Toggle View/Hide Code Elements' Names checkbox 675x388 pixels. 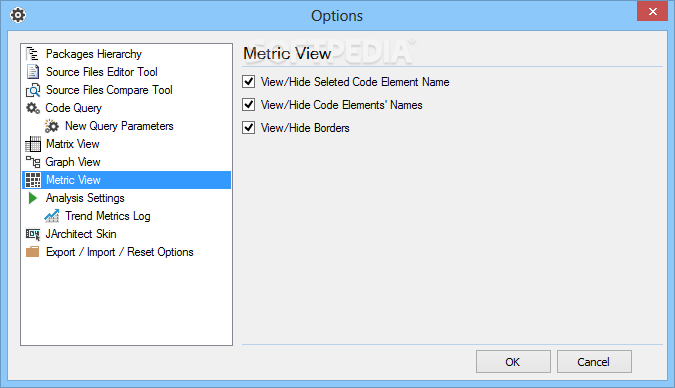[x=248, y=105]
